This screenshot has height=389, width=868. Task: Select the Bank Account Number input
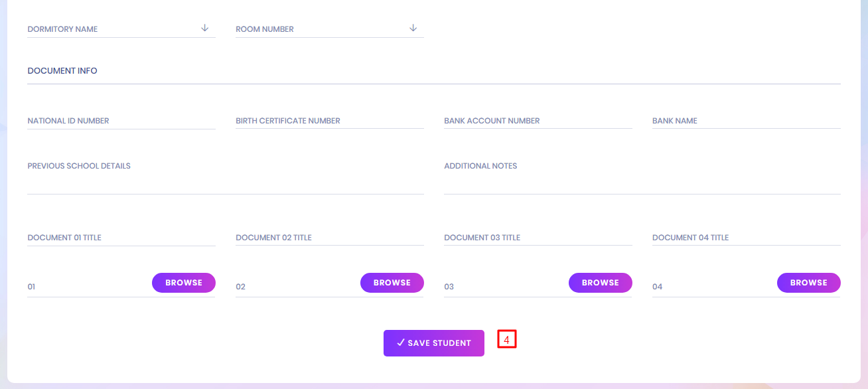point(538,121)
